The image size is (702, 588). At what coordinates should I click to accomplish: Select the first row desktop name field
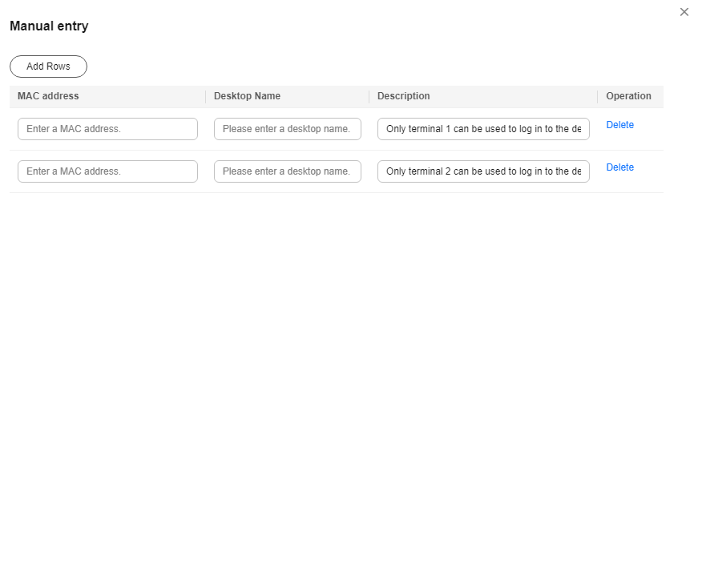tap(288, 129)
